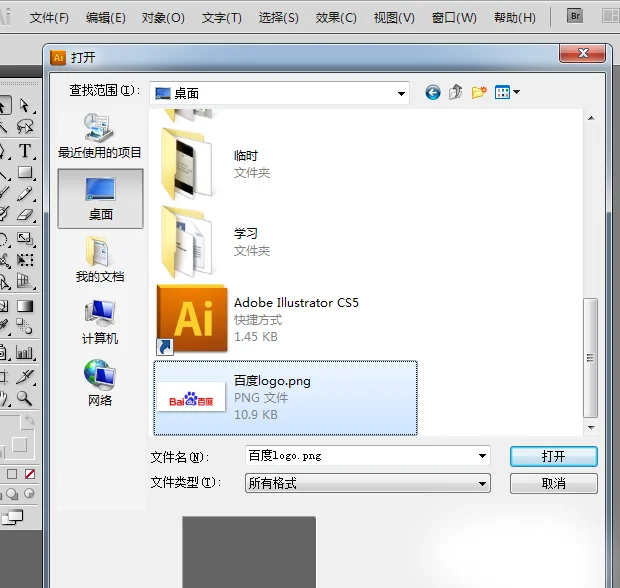Image resolution: width=620 pixels, height=588 pixels.
Task: Enable Draw Behind mode
Action: (12, 493)
